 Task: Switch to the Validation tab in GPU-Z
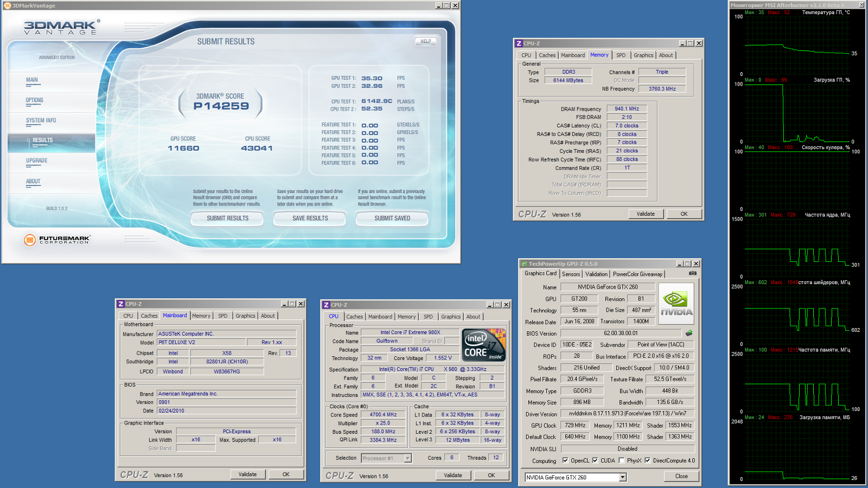click(x=596, y=274)
